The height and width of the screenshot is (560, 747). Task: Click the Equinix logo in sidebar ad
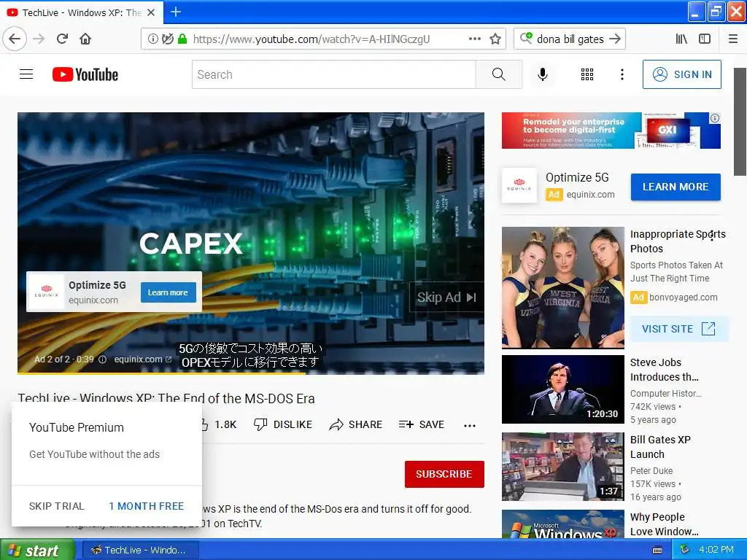[519, 185]
